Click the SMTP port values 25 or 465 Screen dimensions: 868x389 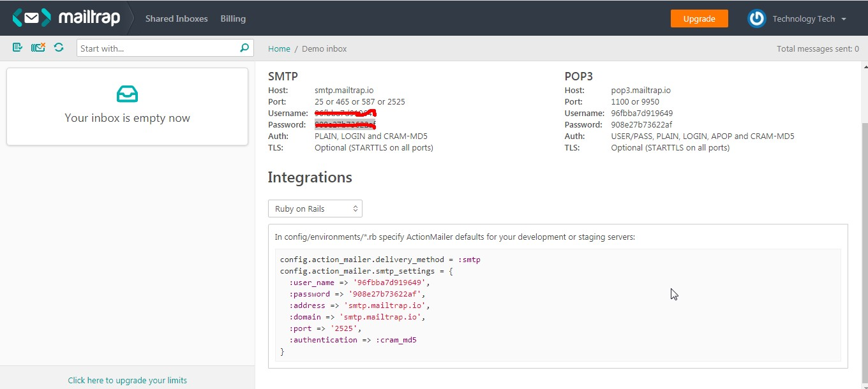[x=360, y=102]
